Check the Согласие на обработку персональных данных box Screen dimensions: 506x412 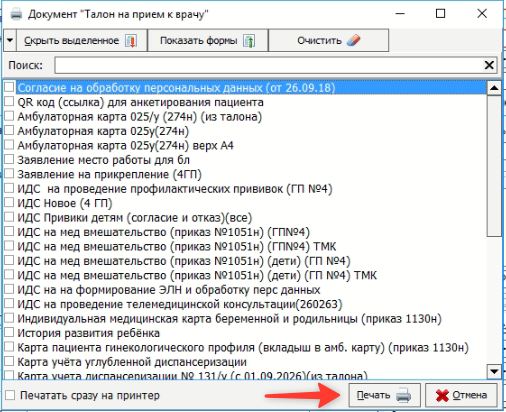pyautogui.click(x=9, y=87)
